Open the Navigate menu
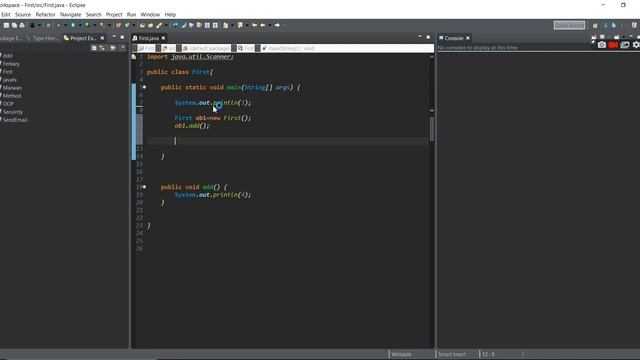Screen dimensions: 640x360 pyautogui.click(x=70, y=14)
